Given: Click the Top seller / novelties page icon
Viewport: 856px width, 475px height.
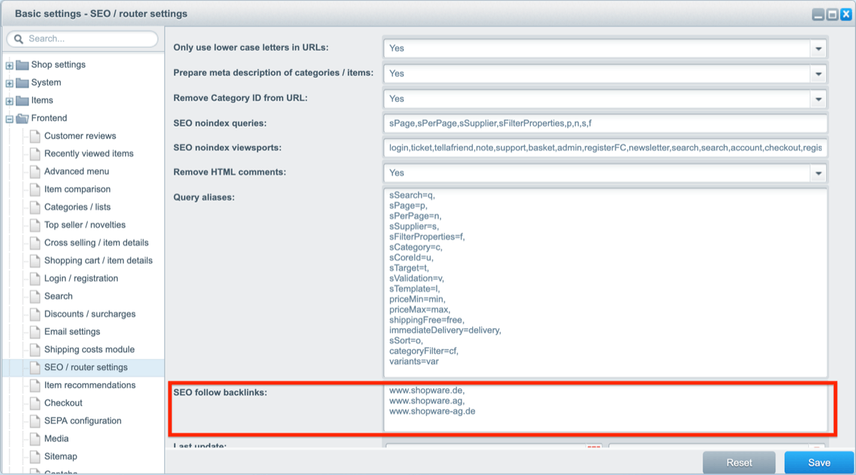Looking at the screenshot, I should point(35,225).
